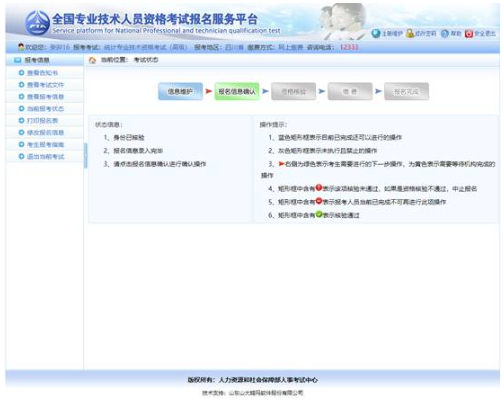The image size is (504, 401).
Task: Click the gray 报名完成 step button
Action: pyautogui.click(x=406, y=91)
